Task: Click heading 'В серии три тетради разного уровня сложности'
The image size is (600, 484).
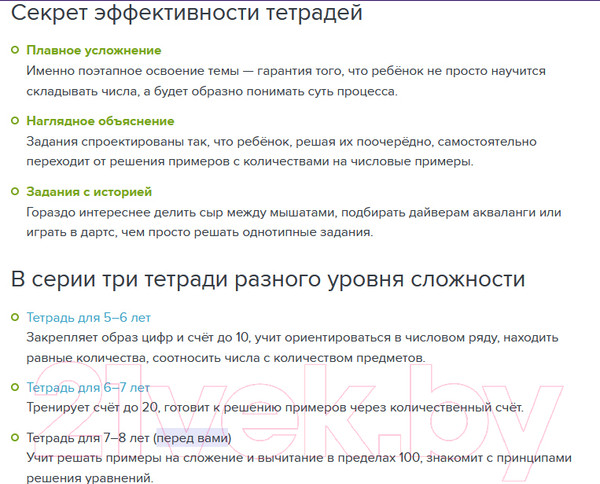Action: pyautogui.click(x=268, y=279)
